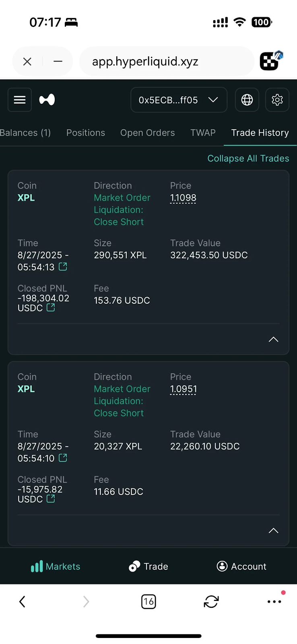The width and height of the screenshot is (297, 644).
Task: Switch to the Open Orders tab
Action: 148,133
